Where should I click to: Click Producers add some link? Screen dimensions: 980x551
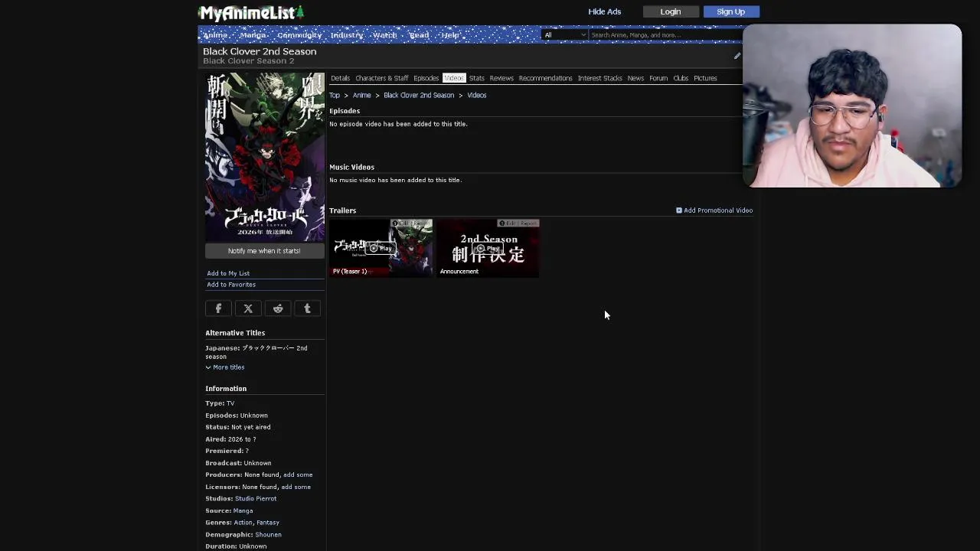[298, 475]
